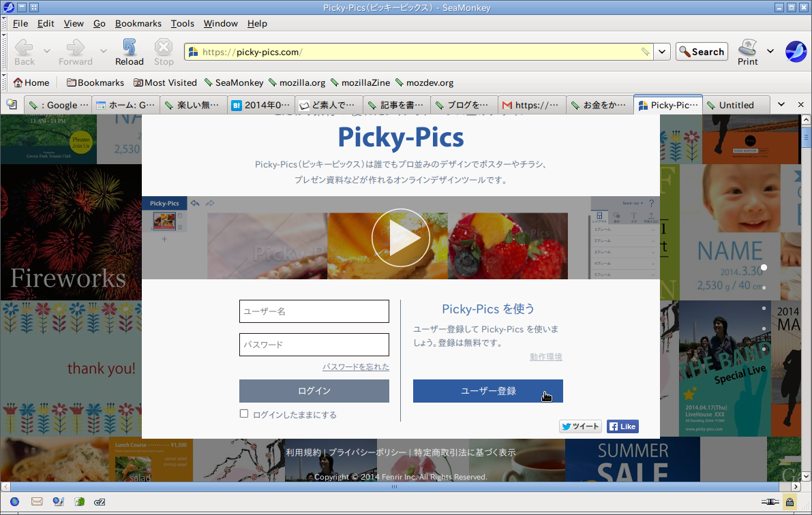Switch to the Gmail https:// tab
The height and width of the screenshot is (515, 812).
point(531,105)
